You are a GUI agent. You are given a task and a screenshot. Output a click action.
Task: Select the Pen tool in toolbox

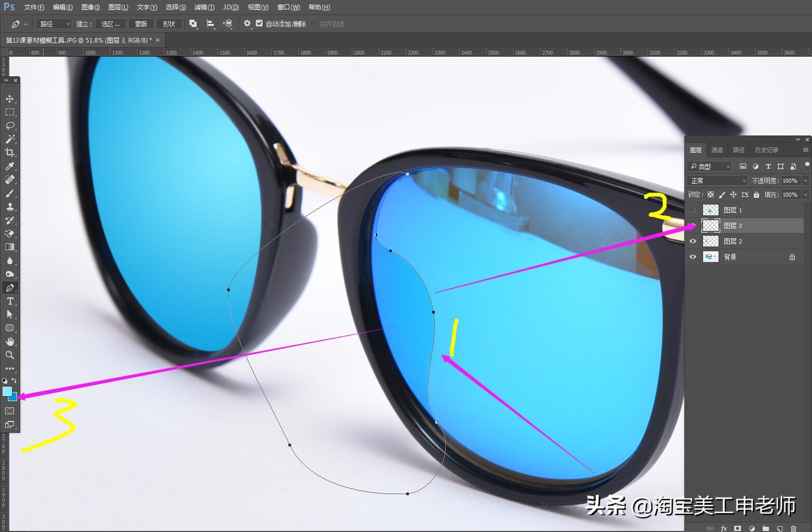click(x=9, y=288)
